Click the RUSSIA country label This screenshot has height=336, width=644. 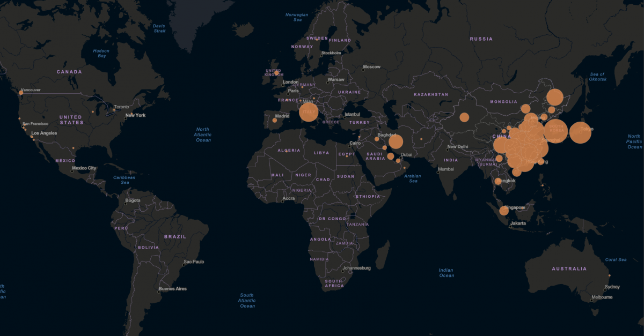481,39
